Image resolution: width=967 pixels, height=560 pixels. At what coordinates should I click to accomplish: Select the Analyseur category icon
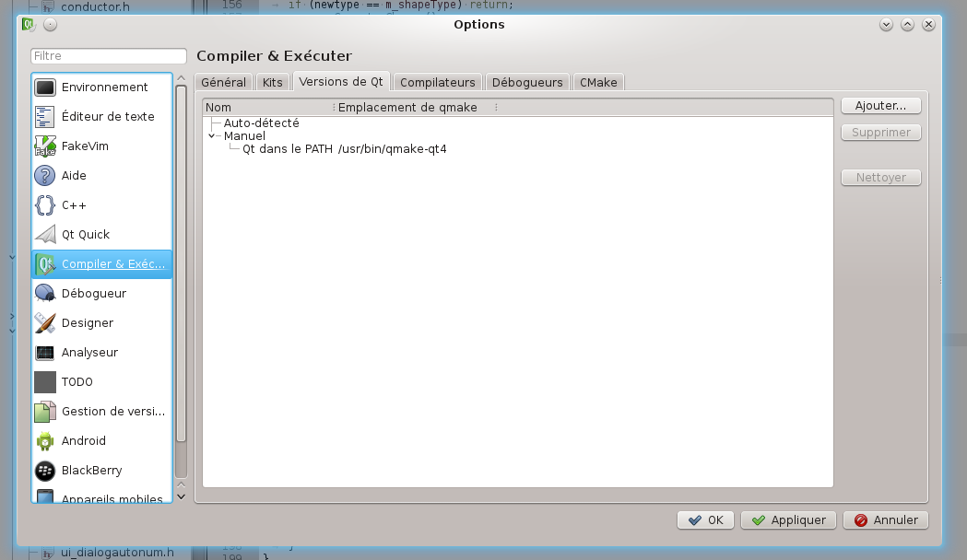tap(45, 353)
